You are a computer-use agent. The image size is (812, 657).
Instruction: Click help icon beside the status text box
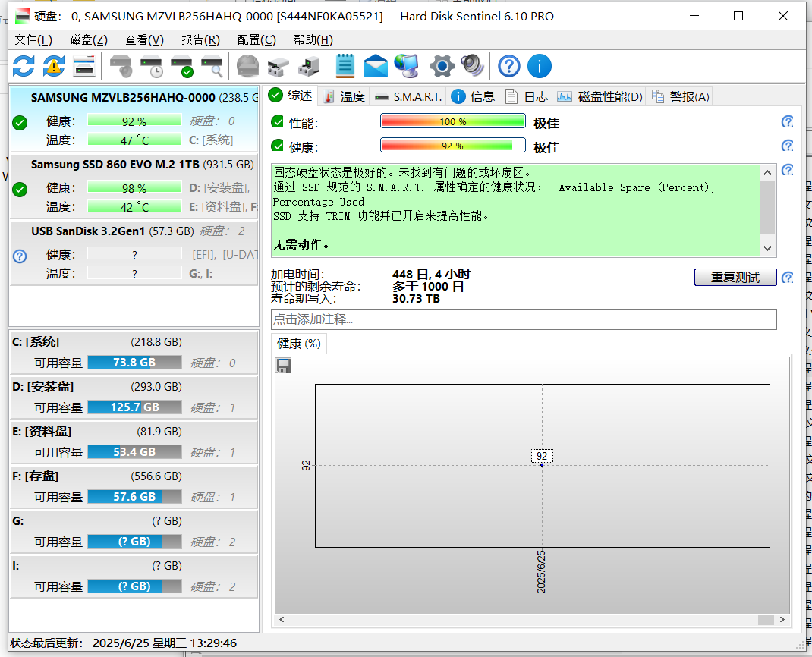click(787, 171)
